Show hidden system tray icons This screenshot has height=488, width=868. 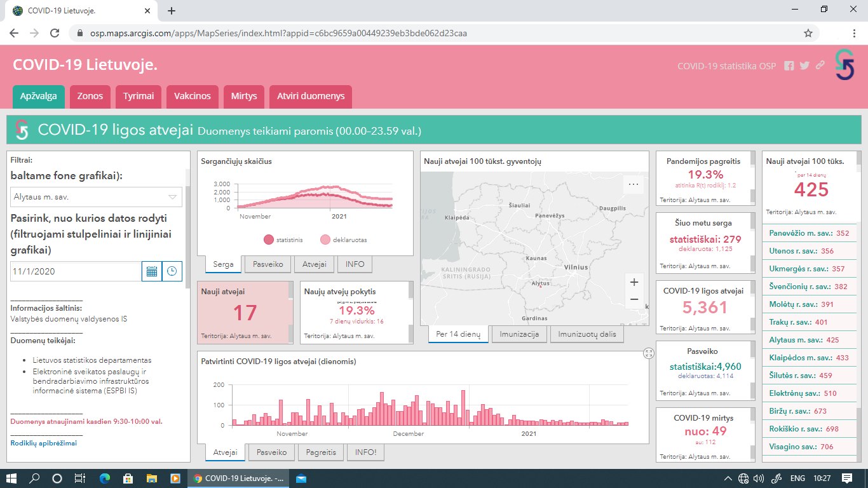(x=728, y=478)
